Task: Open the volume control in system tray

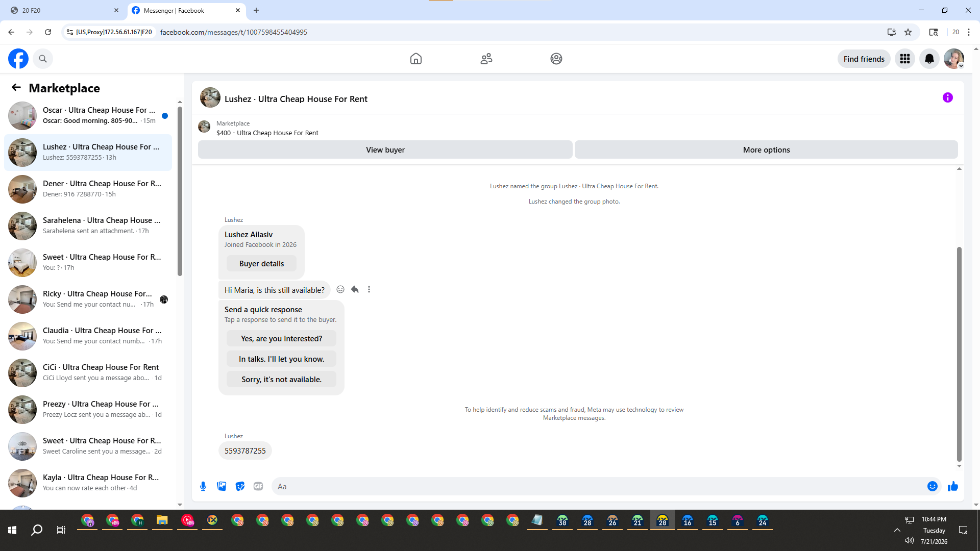Action: coord(909,540)
